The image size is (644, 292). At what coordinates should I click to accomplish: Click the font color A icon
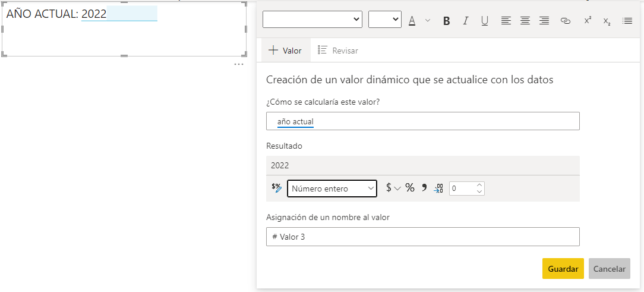click(412, 21)
